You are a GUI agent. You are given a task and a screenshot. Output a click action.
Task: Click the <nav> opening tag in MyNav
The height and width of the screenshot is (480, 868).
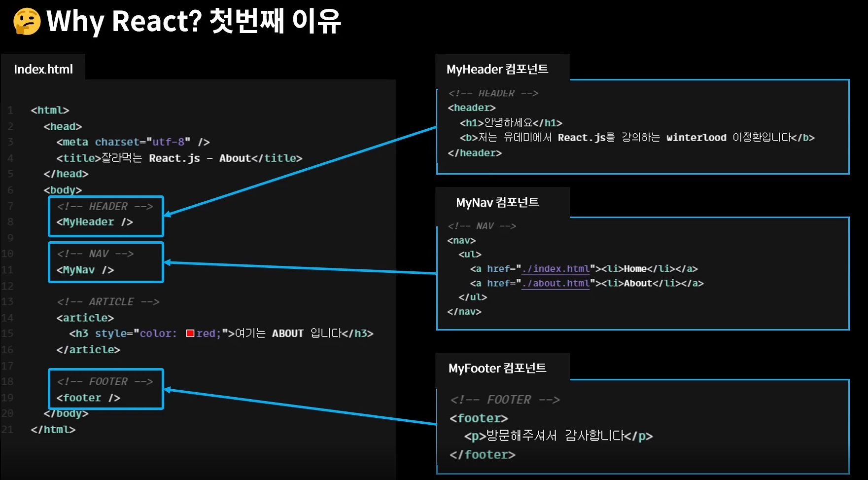point(461,240)
